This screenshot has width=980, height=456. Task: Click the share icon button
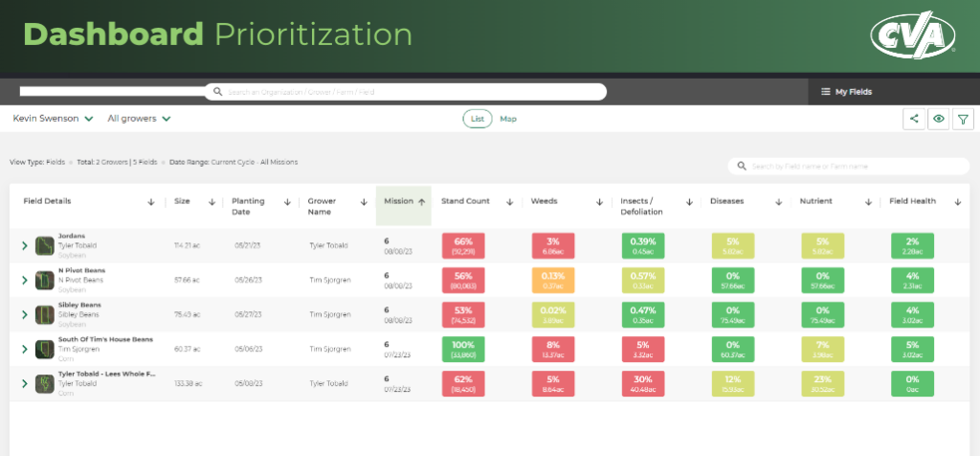pyautogui.click(x=914, y=119)
